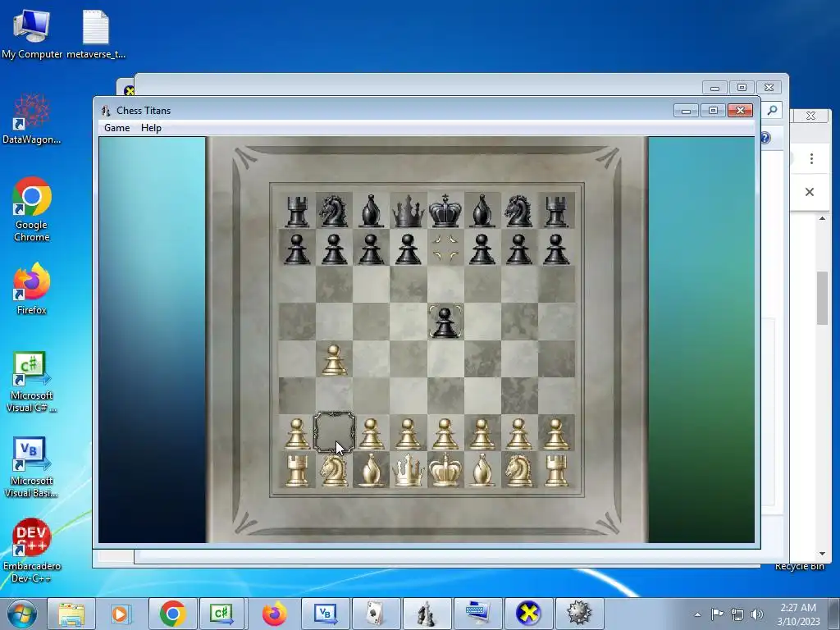
Task: Click the highlighted empty b2 square
Action: tap(334, 433)
